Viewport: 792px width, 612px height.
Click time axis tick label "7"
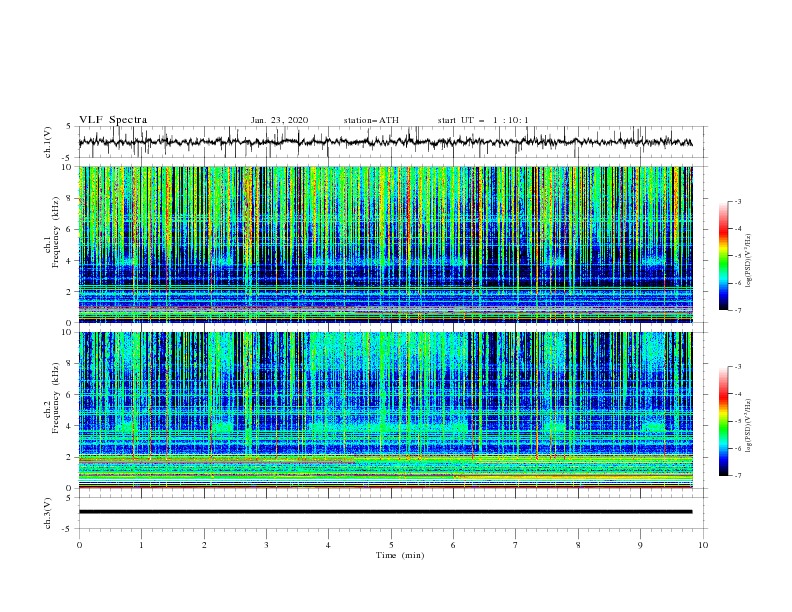(x=516, y=545)
